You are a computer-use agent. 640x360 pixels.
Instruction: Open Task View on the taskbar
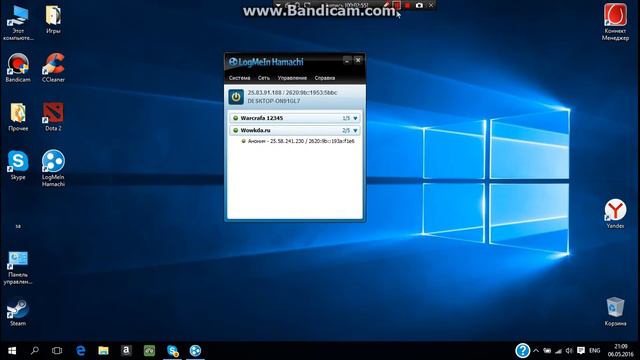[x=57, y=351]
